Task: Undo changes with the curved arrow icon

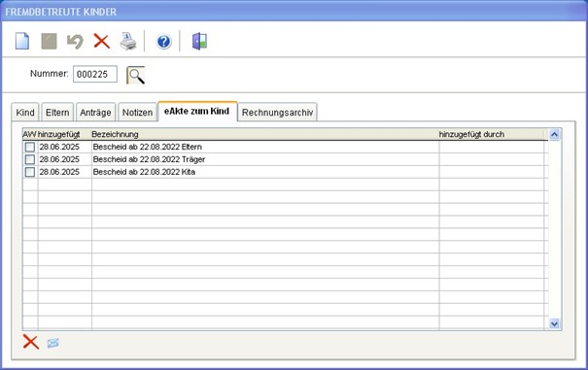Action: pyautogui.click(x=75, y=42)
